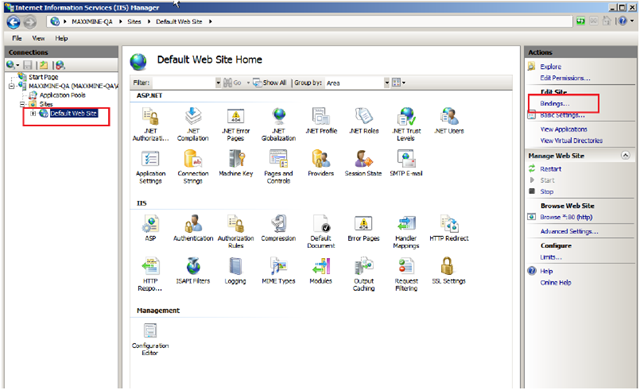Open Request Filtering feature
This screenshot has width=640, height=390.
(406, 274)
